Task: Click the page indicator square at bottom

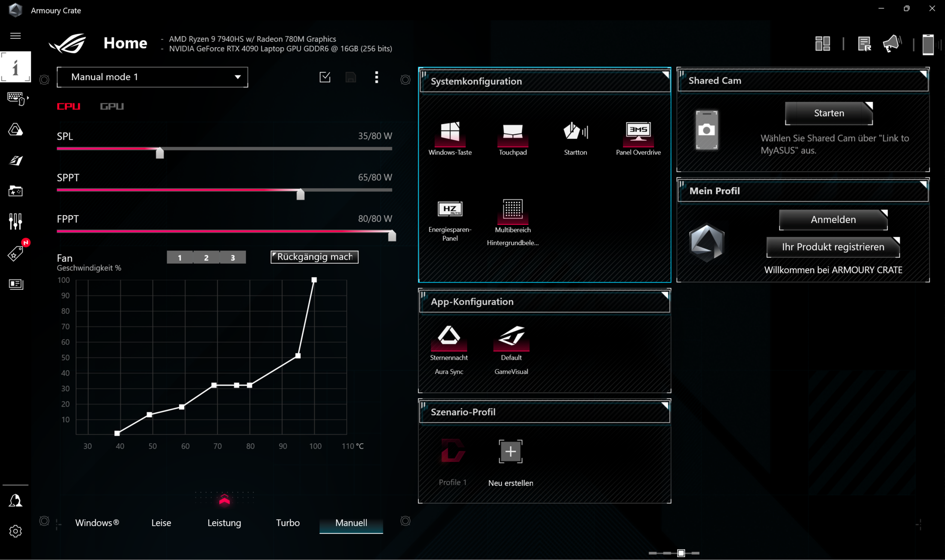Action: (681, 553)
